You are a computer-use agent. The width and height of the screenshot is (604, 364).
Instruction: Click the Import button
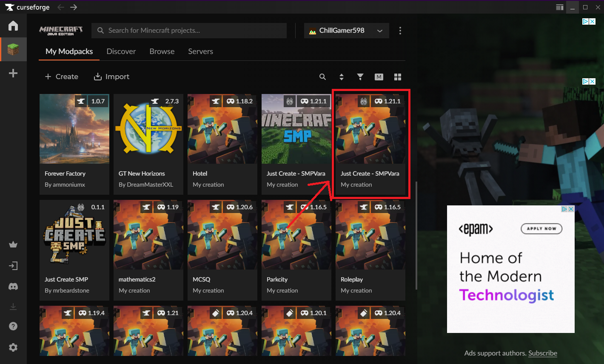pyautogui.click(x=111, y=77)
